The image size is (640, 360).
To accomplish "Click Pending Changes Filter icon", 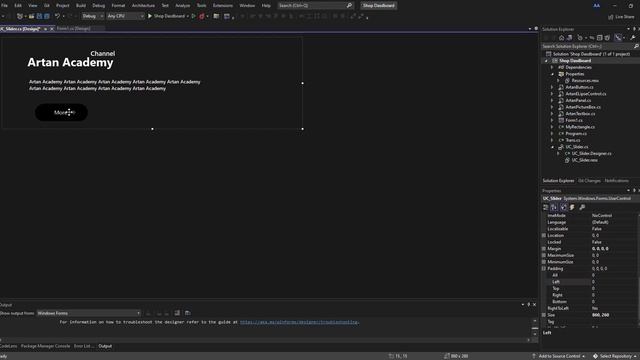I will [580, 38].
